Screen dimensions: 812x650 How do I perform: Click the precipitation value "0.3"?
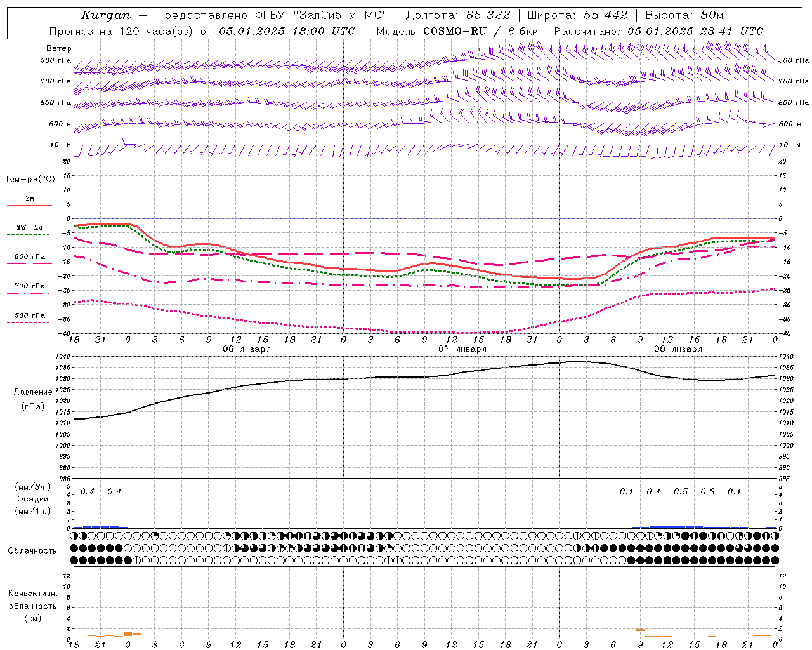click(707, 492)
